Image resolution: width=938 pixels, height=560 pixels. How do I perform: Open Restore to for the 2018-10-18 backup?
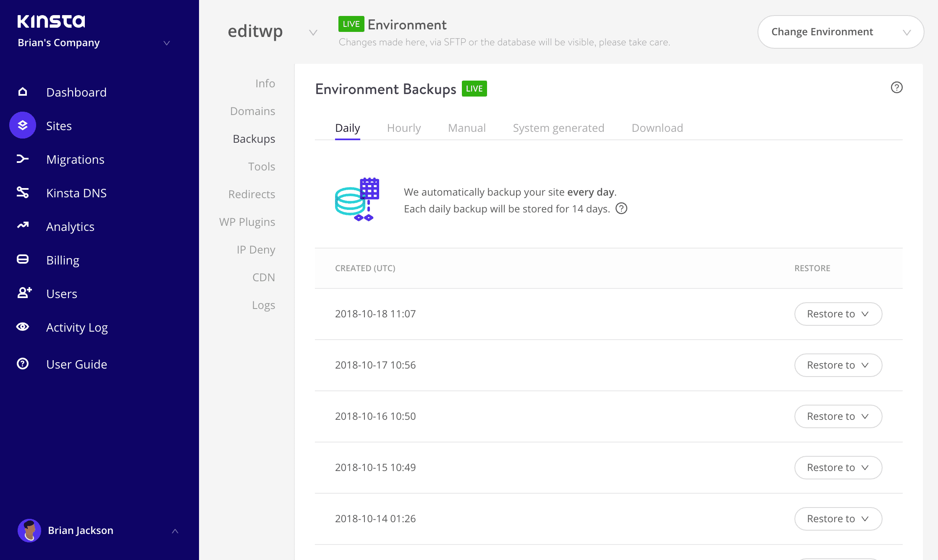coord(838,314)
